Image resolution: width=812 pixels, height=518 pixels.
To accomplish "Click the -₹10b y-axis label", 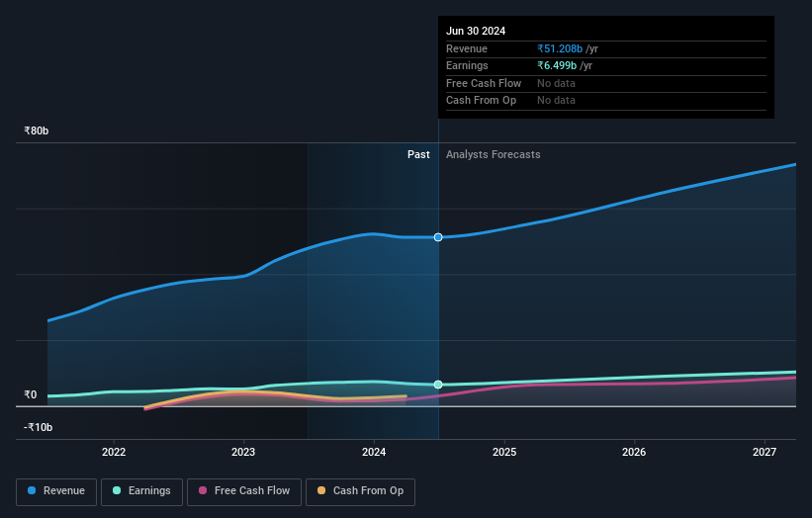I will [x=38, y=427].
